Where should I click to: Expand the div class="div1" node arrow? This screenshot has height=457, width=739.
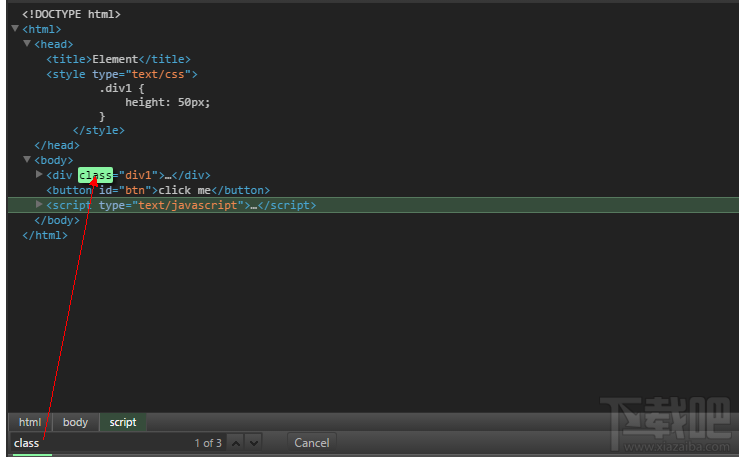click(x=40, y=175)
